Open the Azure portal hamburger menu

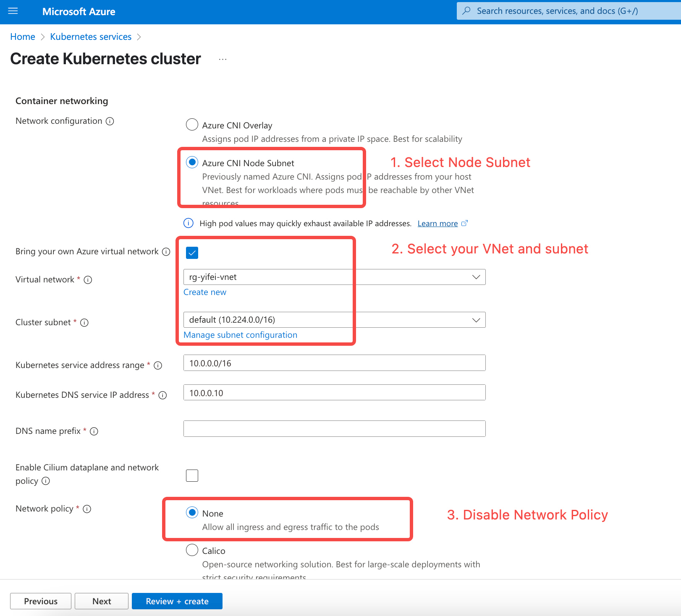tap(13, 11)
